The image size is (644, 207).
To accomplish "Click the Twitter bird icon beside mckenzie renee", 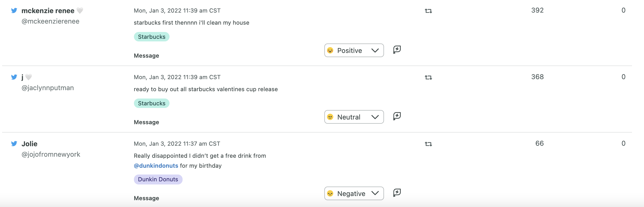I will click(x=14, y=10).
